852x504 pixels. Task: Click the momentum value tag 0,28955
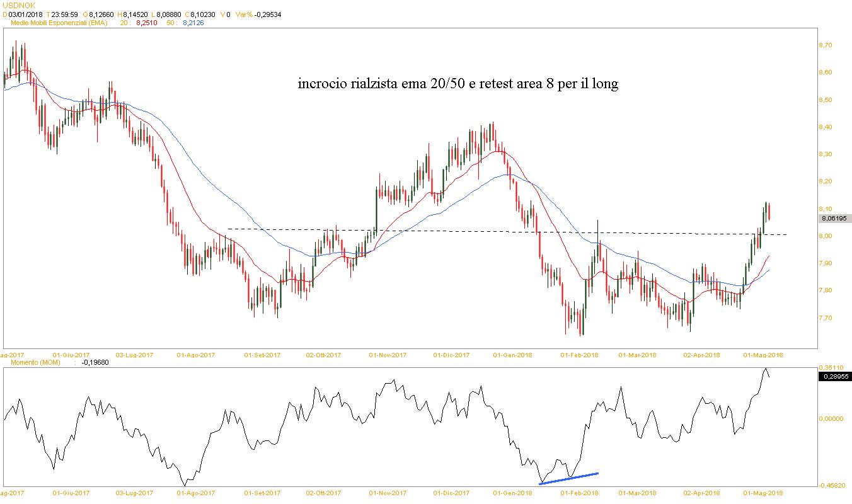point(835,376)
